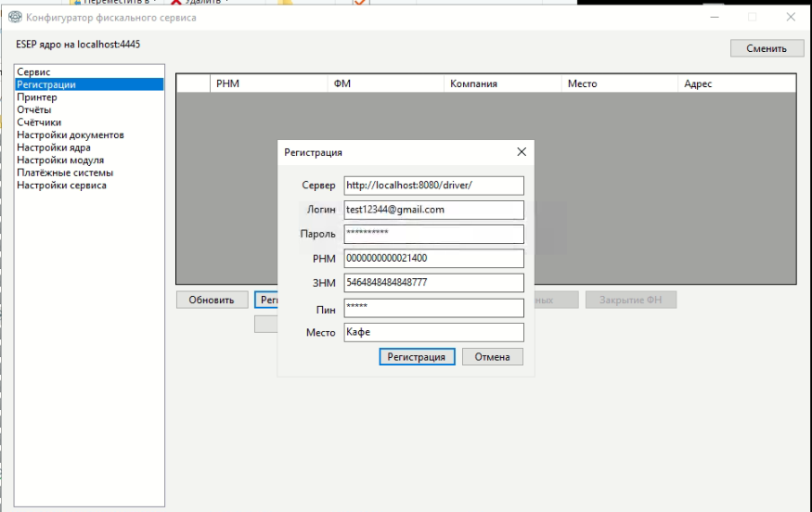Click the ESEP ядро на localhost:4445 text

coord(78,45)
